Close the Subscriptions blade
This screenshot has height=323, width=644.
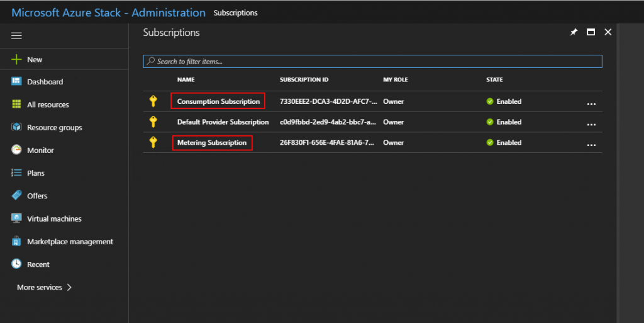coord(608,32)
